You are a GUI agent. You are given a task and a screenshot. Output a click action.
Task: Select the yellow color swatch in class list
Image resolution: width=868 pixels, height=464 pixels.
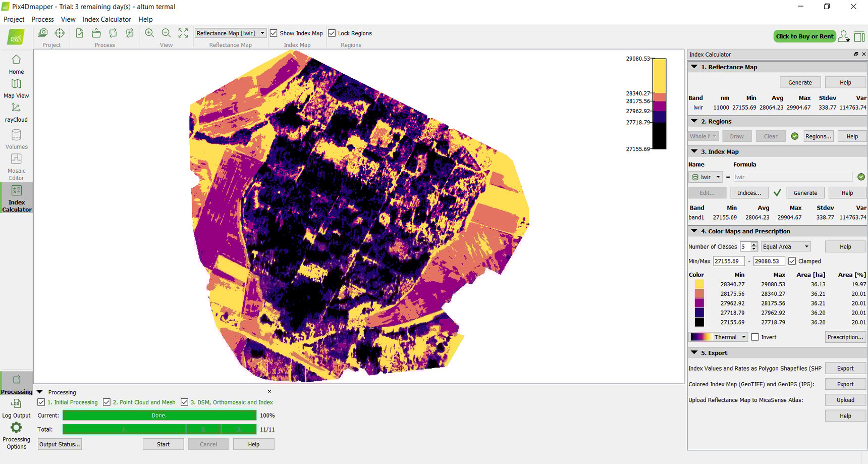(x=698, y=284)
